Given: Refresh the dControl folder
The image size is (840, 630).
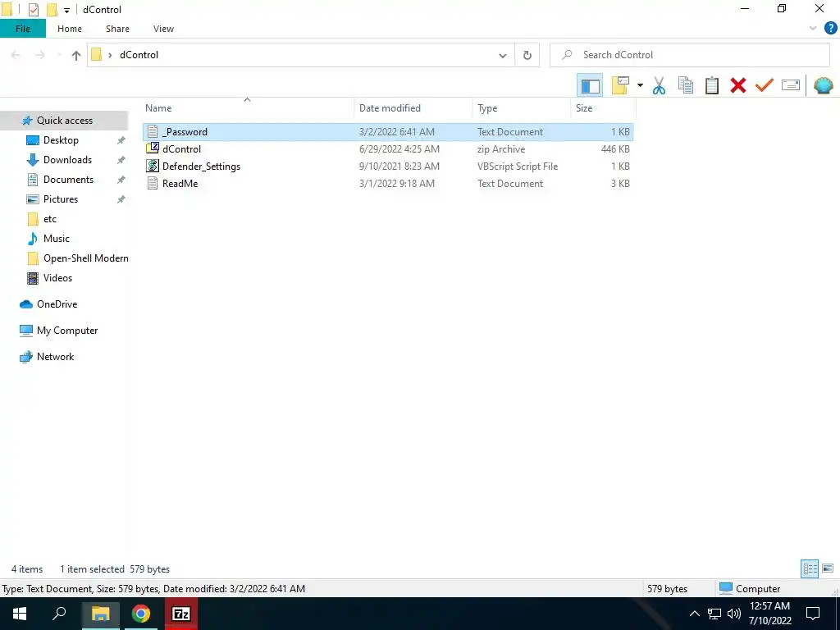Looking at the screenshot, I should [527, 55].
